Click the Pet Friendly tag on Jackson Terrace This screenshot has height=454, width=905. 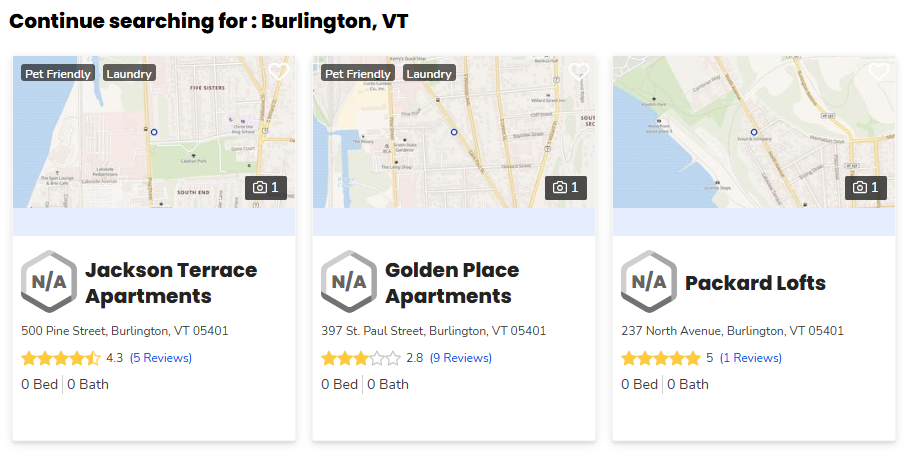pyautogui.click(x=58, y=73)
